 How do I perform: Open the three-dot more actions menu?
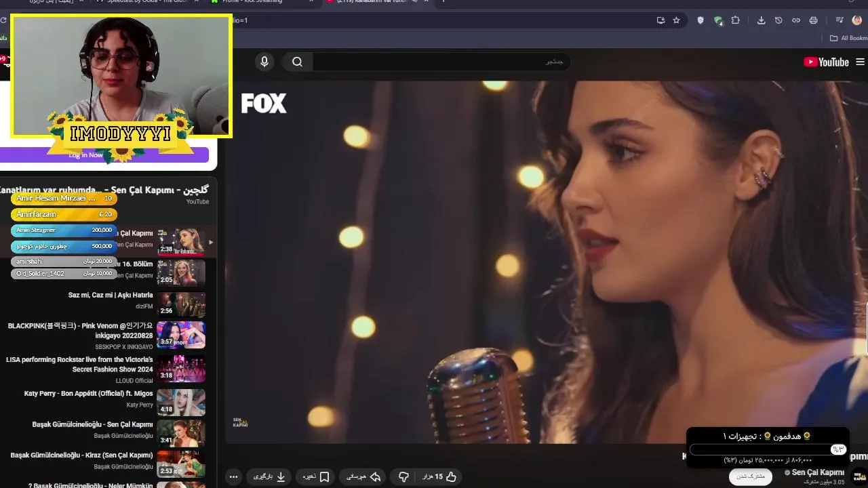tap(233, 476)
